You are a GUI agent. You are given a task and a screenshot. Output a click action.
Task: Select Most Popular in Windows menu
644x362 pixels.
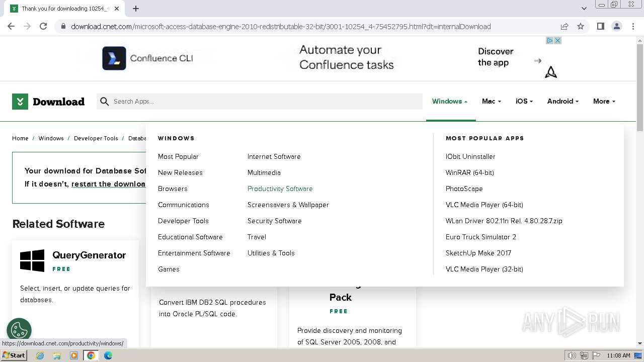tap(178, 157)
